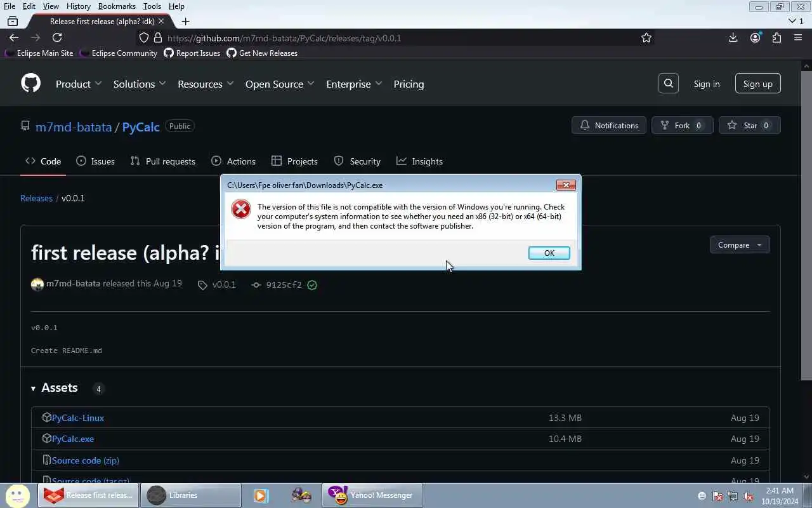
Task: Open the Tools menu
Action: pyautogui.click(x=152, y=6)
